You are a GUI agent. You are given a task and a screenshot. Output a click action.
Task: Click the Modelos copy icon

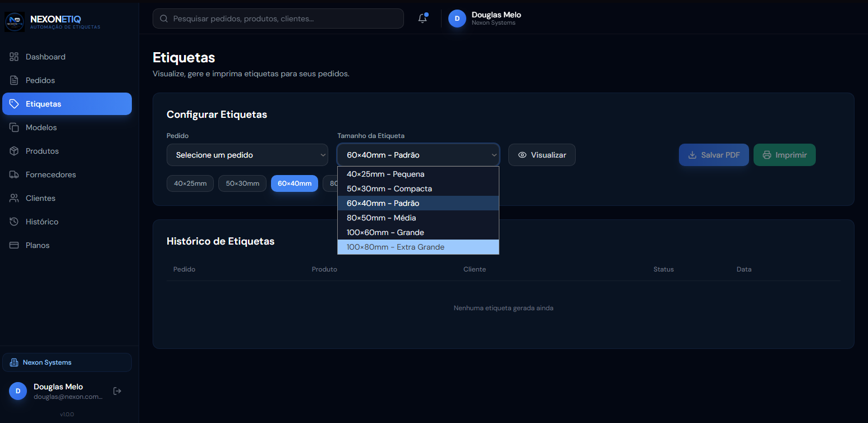(x=14, y=127)
